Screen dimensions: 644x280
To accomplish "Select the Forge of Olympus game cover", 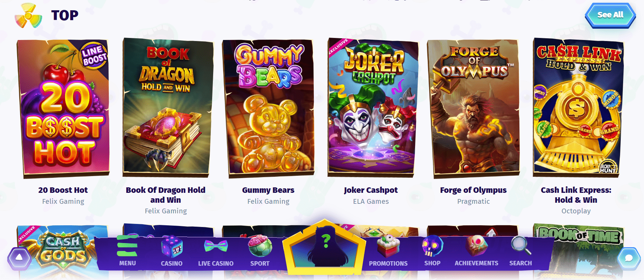I will (x=473, y=109).
